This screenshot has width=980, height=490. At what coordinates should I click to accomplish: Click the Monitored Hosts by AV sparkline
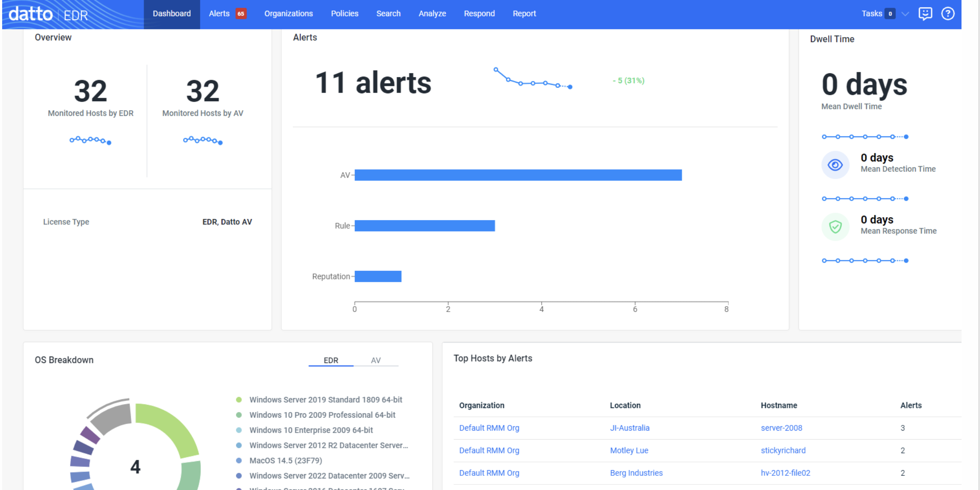pyautogui.click(x=203, y=140)
